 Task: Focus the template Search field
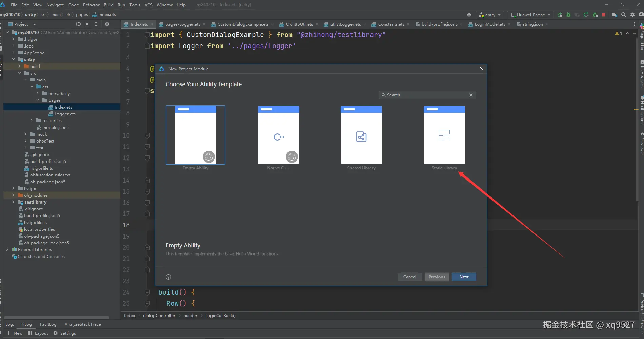pyautogui.click(x=427, y=95)
